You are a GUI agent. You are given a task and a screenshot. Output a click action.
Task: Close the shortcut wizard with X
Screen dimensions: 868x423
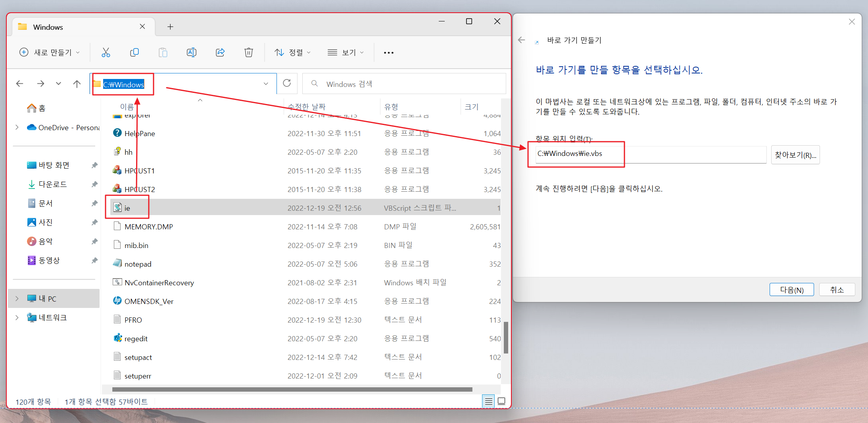coord(852,22)
